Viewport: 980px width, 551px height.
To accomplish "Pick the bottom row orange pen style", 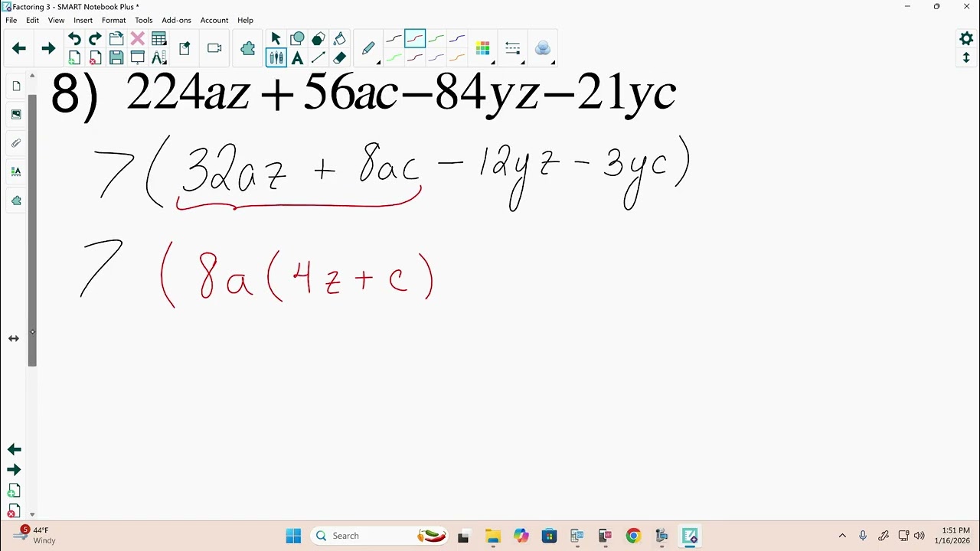I will (457, 57).
